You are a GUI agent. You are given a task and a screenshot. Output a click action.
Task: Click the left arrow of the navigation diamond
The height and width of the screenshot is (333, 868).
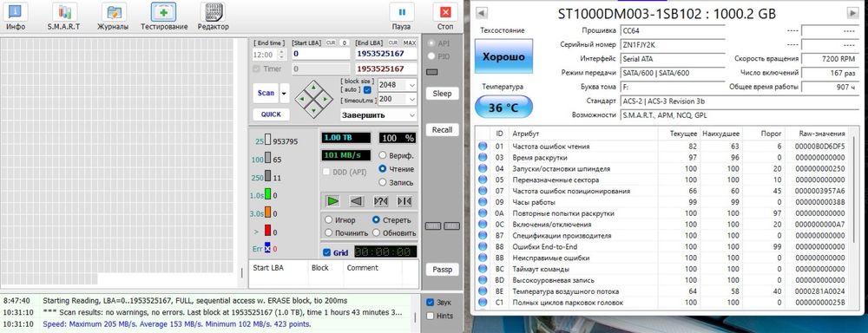[302, 99]
